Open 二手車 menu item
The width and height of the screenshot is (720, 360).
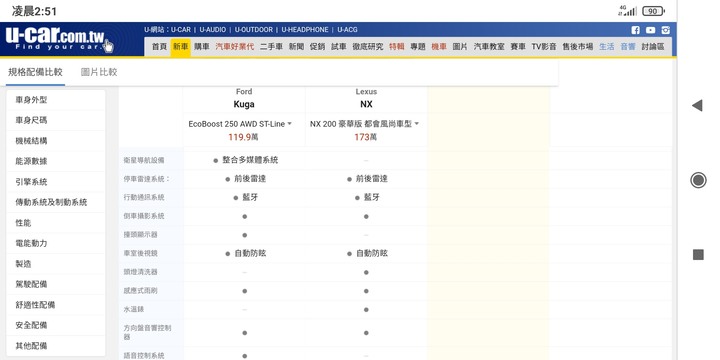[271, 47]
